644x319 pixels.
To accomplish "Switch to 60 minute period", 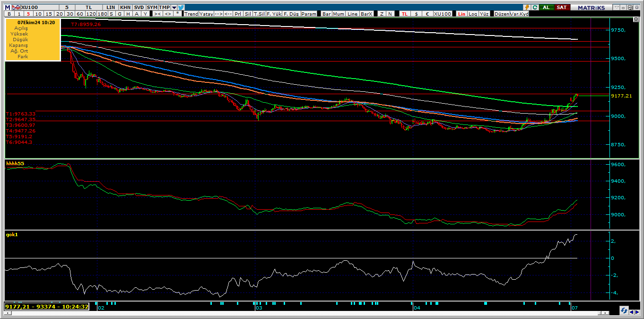I will 80,14.
